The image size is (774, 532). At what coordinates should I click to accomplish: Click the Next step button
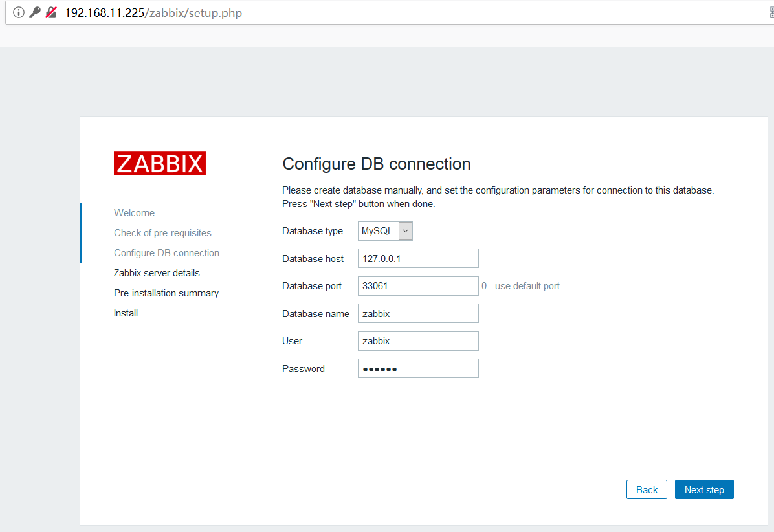click(x=704, y=489)
